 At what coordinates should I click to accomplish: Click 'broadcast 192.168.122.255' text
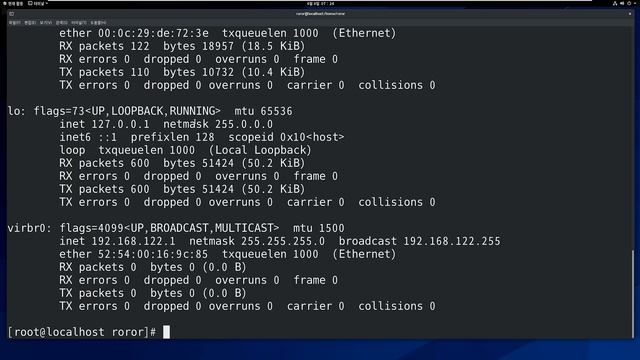click(420, 241)
